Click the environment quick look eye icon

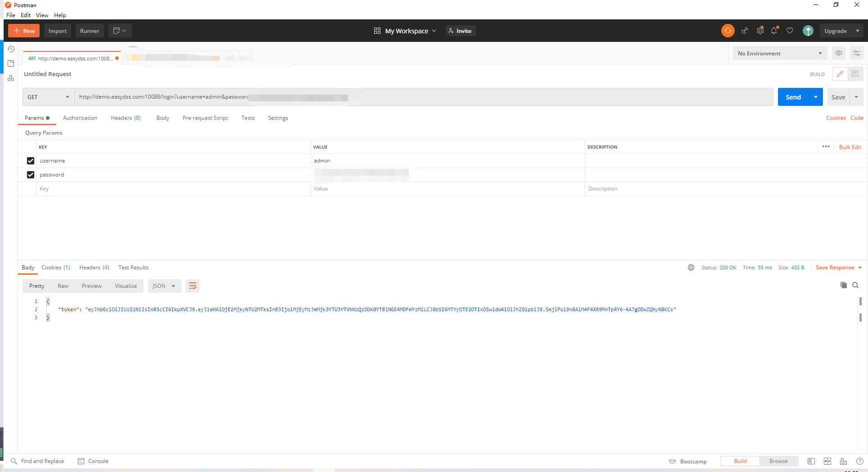click(x=838, y=53)
